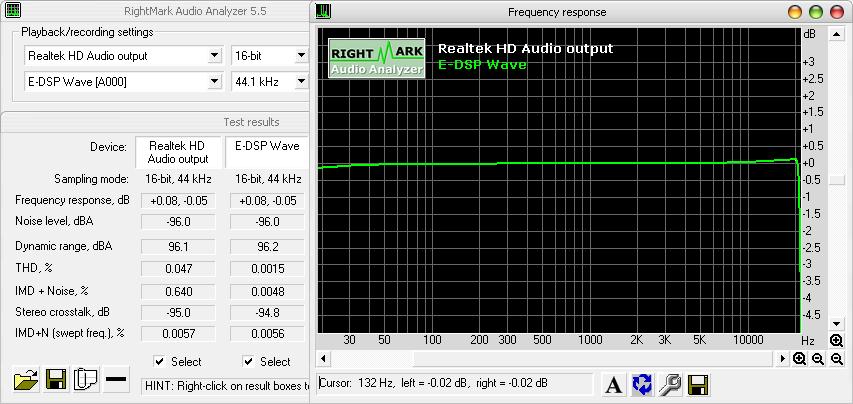Open the E-DSP Wave [A000] recording dropdown

click(215, 82)
